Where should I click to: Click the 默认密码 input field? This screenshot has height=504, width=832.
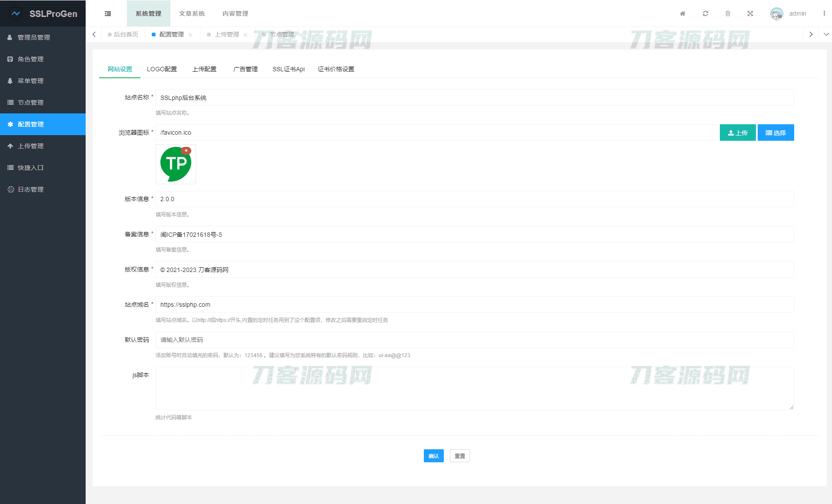(x=475, y=340)
